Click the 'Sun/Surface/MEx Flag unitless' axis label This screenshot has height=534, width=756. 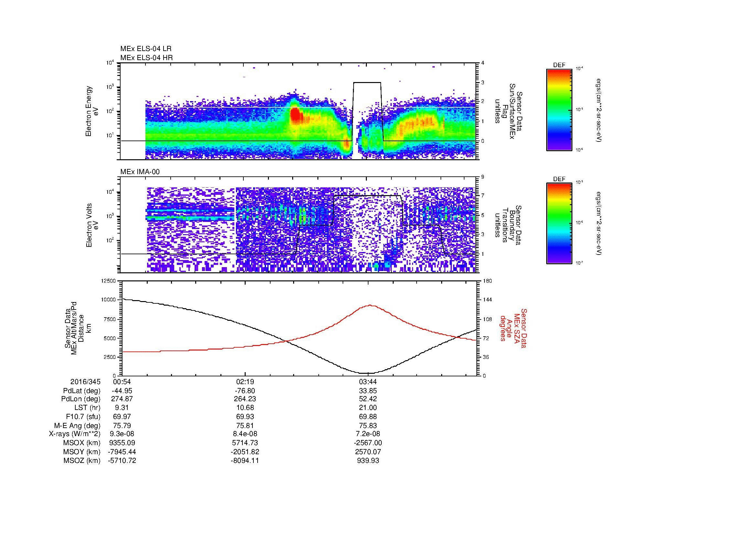509,111
